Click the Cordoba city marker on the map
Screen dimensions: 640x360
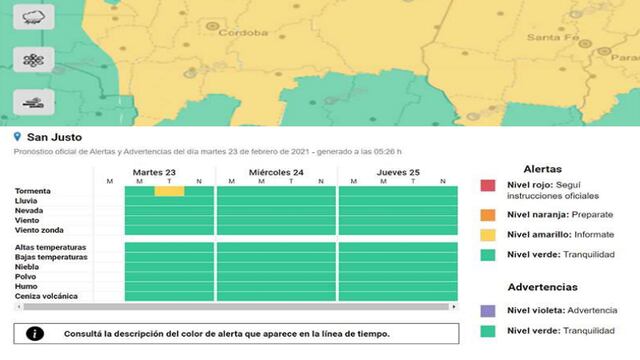(x=212, y=26)
